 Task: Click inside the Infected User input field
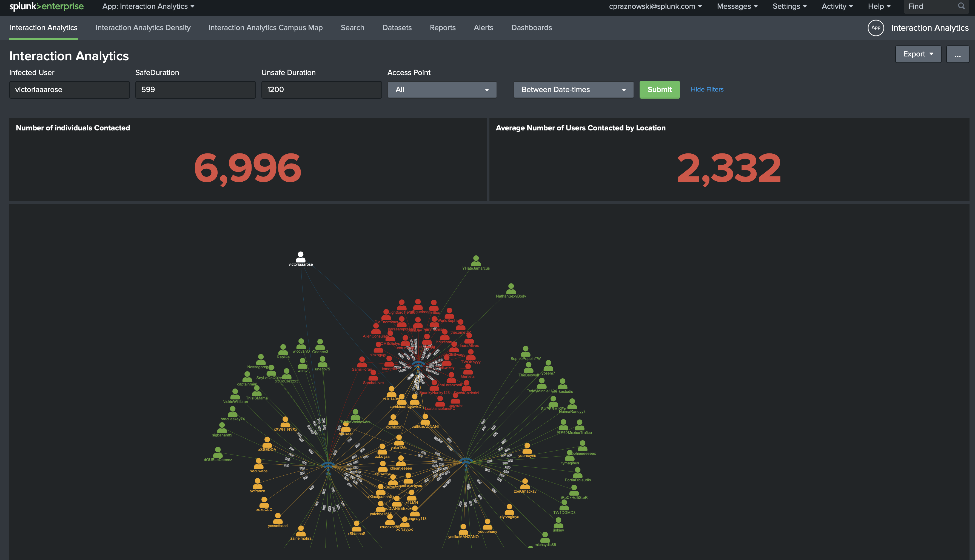(69, 90)
